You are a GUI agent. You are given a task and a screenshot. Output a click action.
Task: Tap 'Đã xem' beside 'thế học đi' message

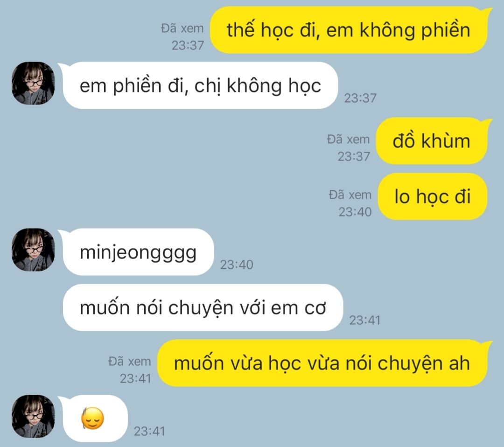pos(182,28)
